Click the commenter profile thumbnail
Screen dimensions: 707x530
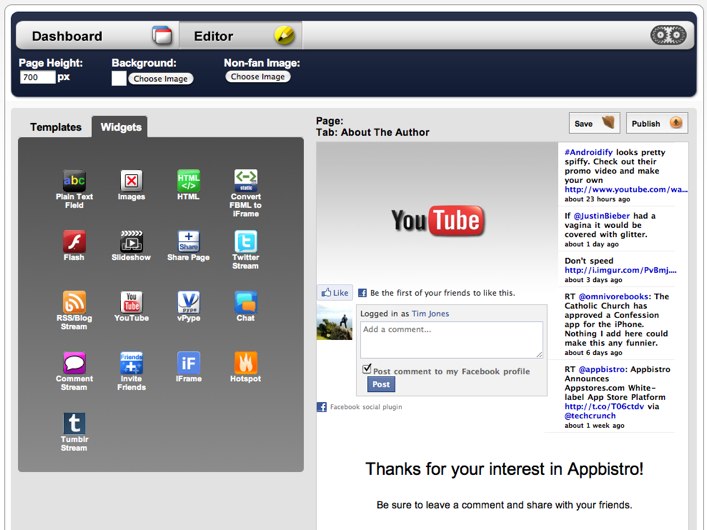pyautogui.click(x=335, y=323)
